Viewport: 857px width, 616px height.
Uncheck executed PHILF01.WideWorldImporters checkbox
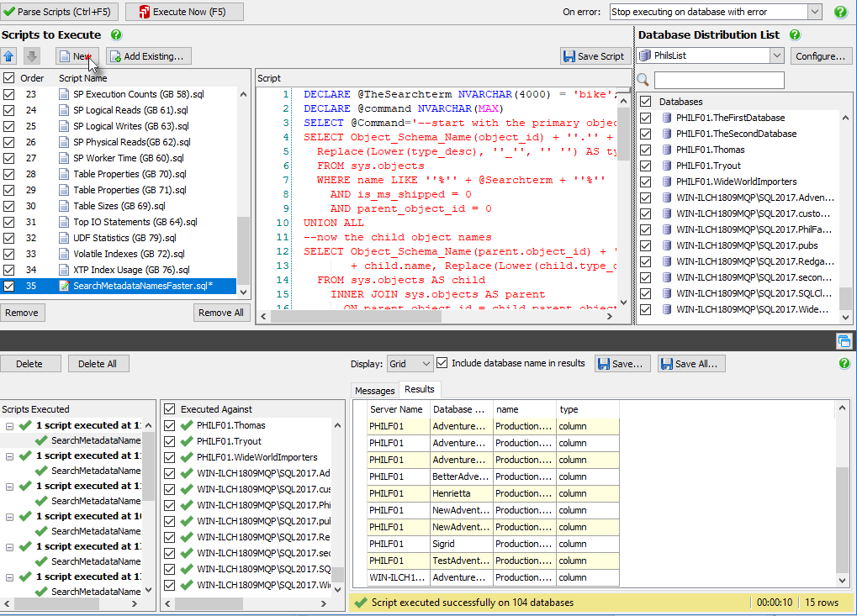coord(169,458)
